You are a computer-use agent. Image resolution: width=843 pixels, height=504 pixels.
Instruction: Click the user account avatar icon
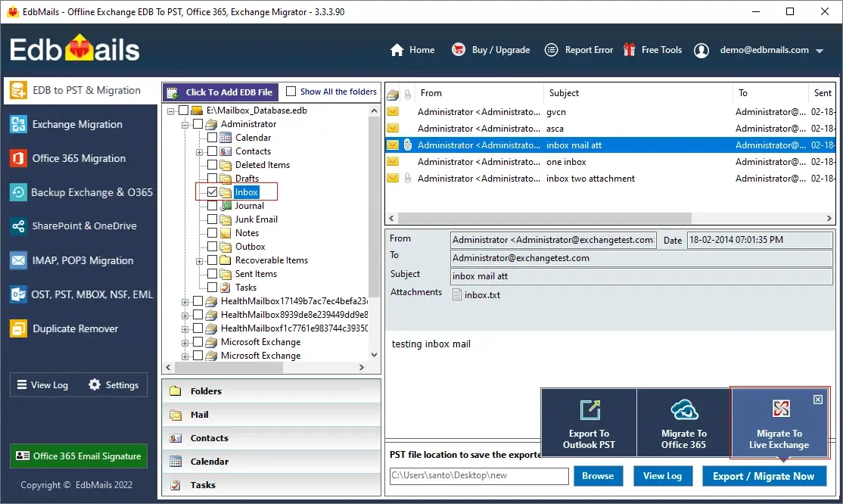click(701, 50)
